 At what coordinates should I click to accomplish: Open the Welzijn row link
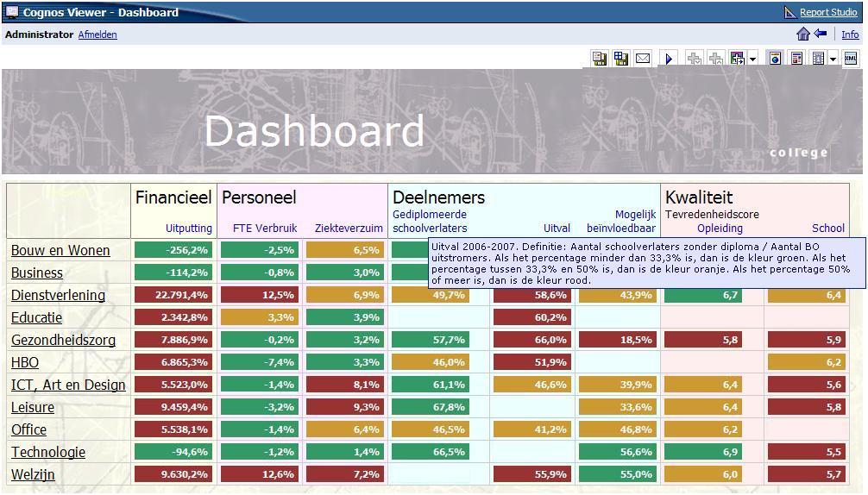tap(33, 474)
